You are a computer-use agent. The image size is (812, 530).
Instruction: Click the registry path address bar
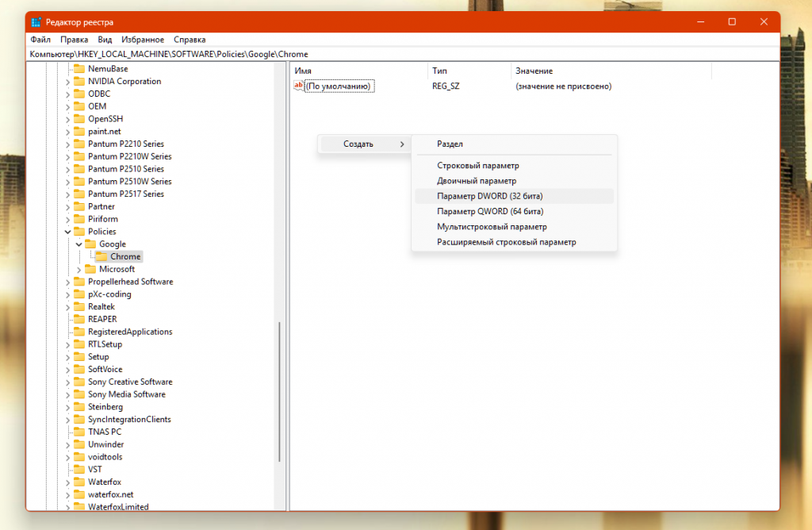396,54
